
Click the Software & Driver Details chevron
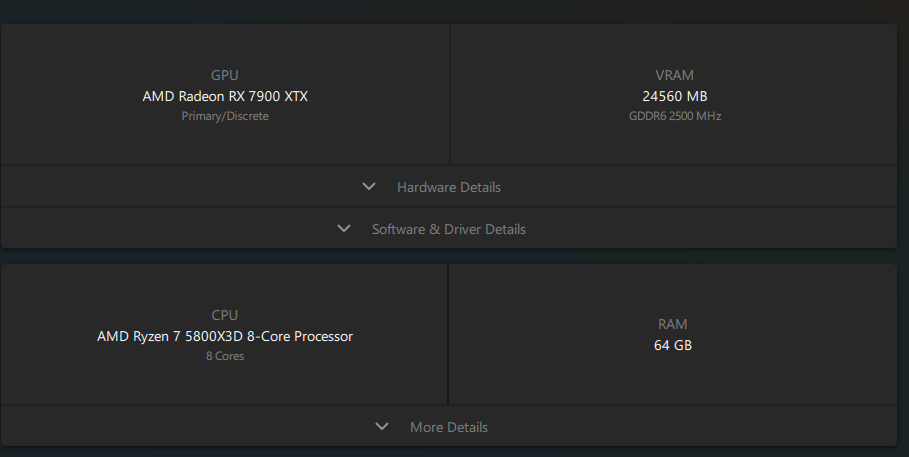tap(344, 229)
